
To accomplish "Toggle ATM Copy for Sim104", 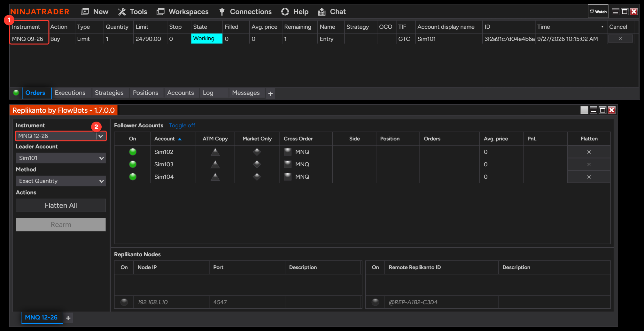I will tap(215, 177).
